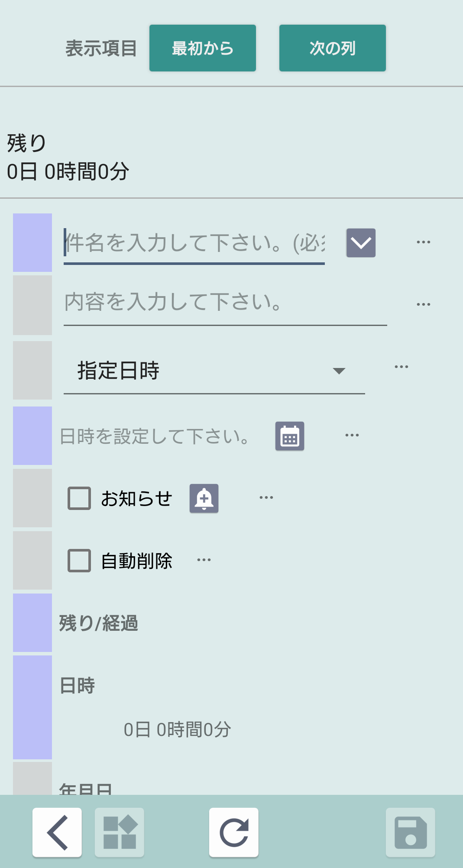Click the purple swatch beside title field
The height and width of the screenshot is (868, 463).
click(32, 242)
